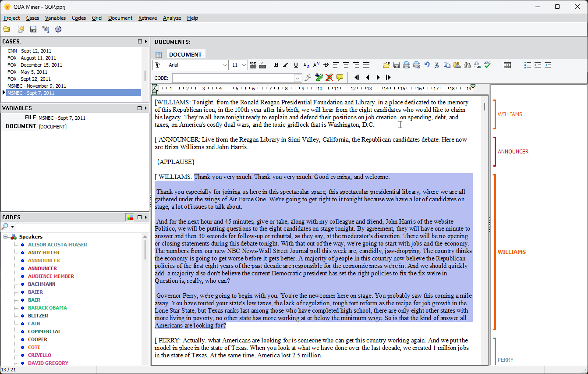The width and height of the screenshot is (588, 374).
Task: Underline the selected text
Action: (296, 65)
